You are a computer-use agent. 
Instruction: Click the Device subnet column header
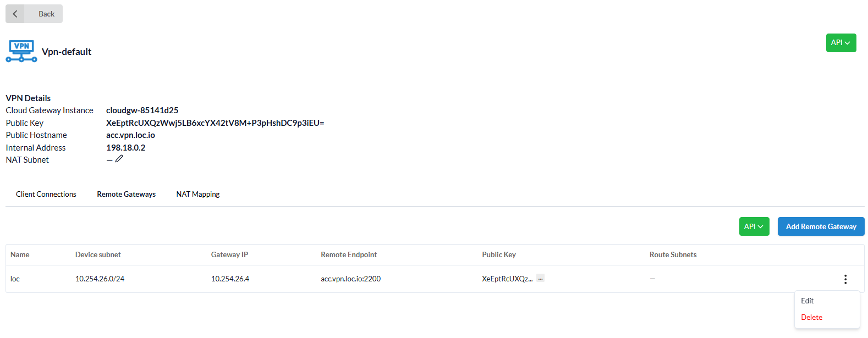98,254
